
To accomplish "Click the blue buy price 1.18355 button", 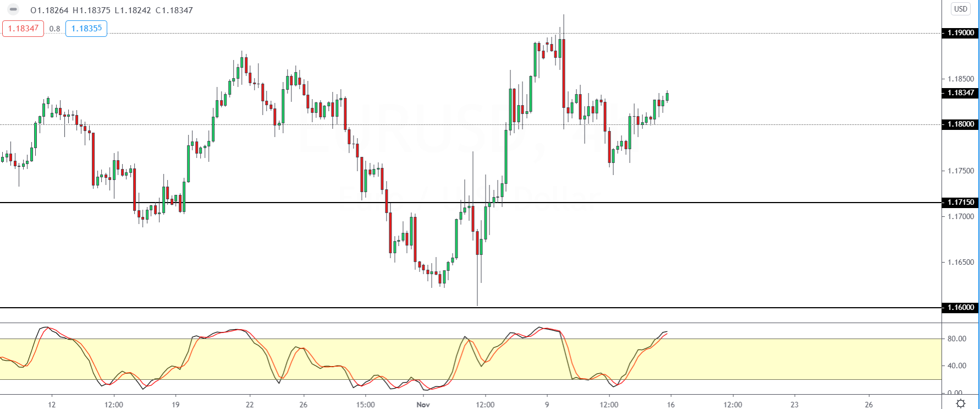I will 86,29.
